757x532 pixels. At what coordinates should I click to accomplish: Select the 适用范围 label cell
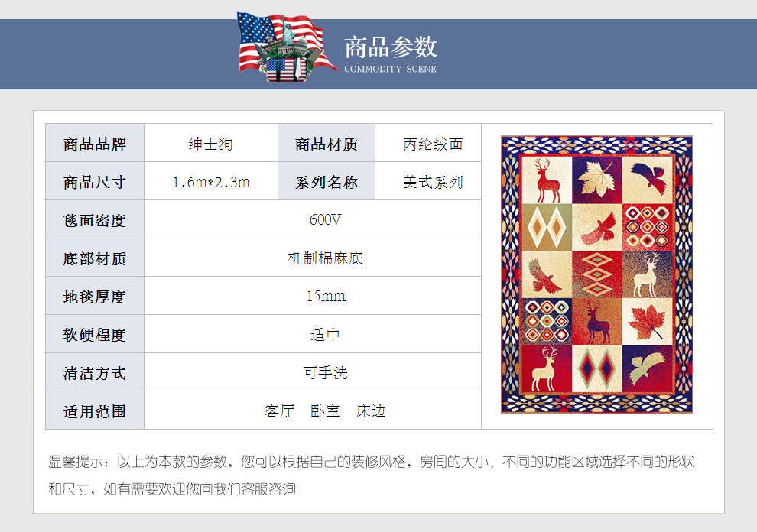[95, 410]
